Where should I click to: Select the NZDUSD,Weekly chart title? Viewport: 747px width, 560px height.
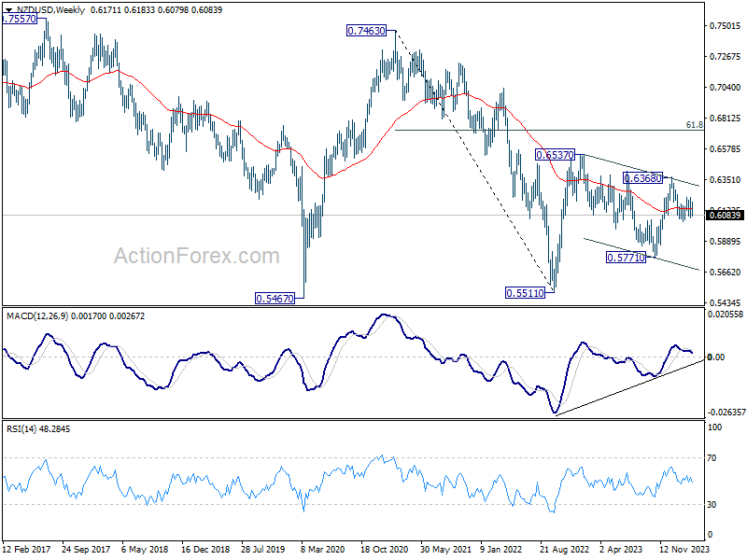(x=50, y=10)
